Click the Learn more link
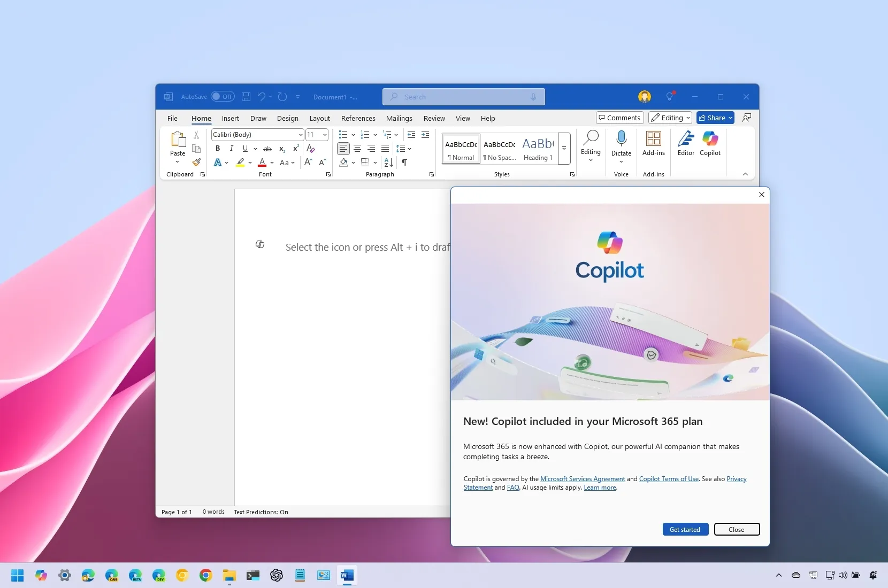 600,488
